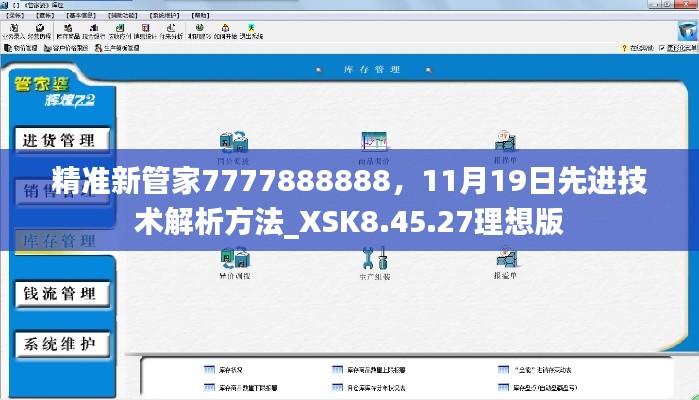This screenshot has height=400, width=699.
Task: Open the 生产组装 wrench and screwdriver icon
Action: [x=375, y=262]
